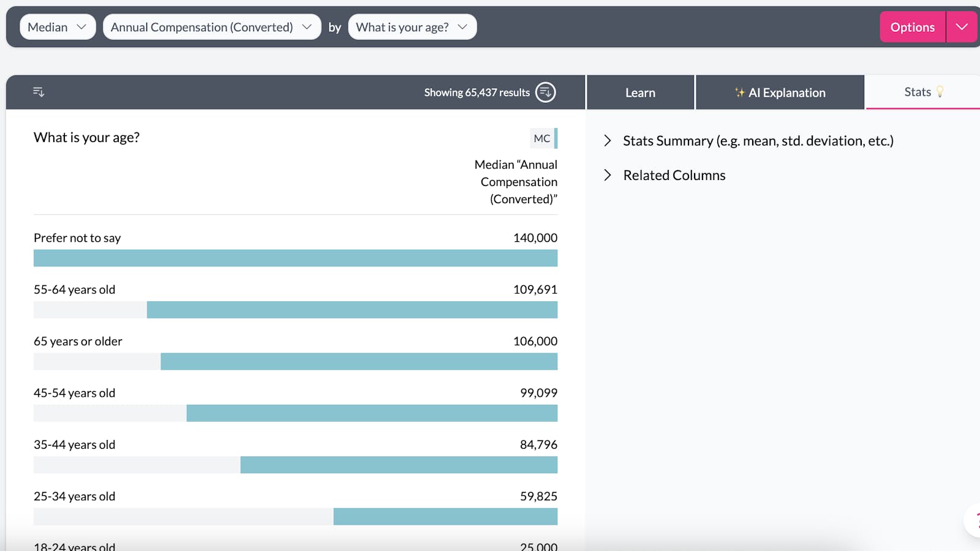
Task: Click the sparkle icon on AI Explanation
Action: (x=739, y=92)
